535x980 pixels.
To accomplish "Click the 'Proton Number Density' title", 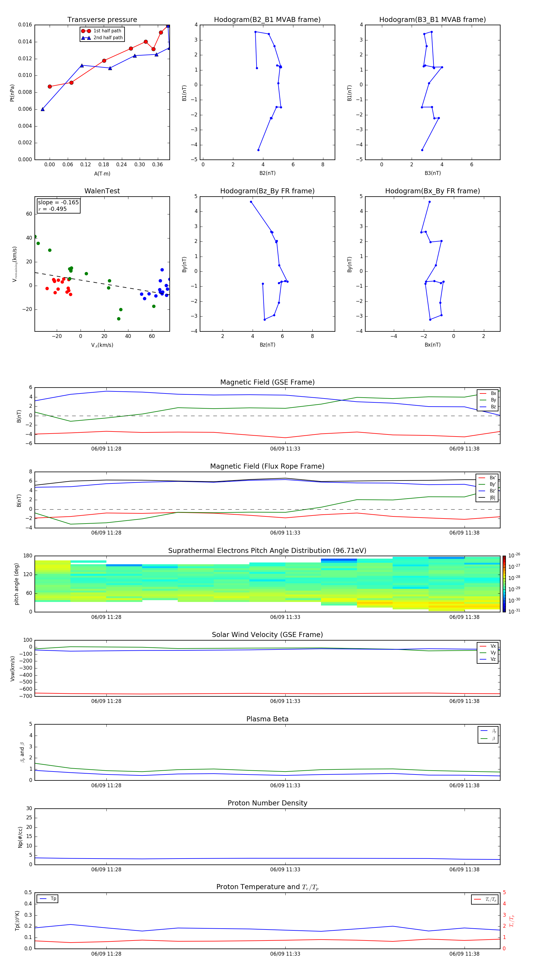I will point(267,803).
